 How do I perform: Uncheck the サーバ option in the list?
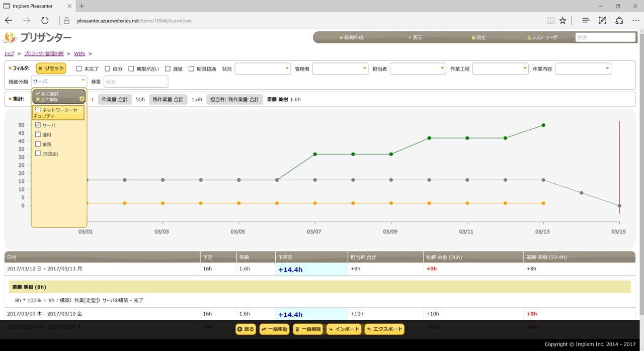point(38,125)
